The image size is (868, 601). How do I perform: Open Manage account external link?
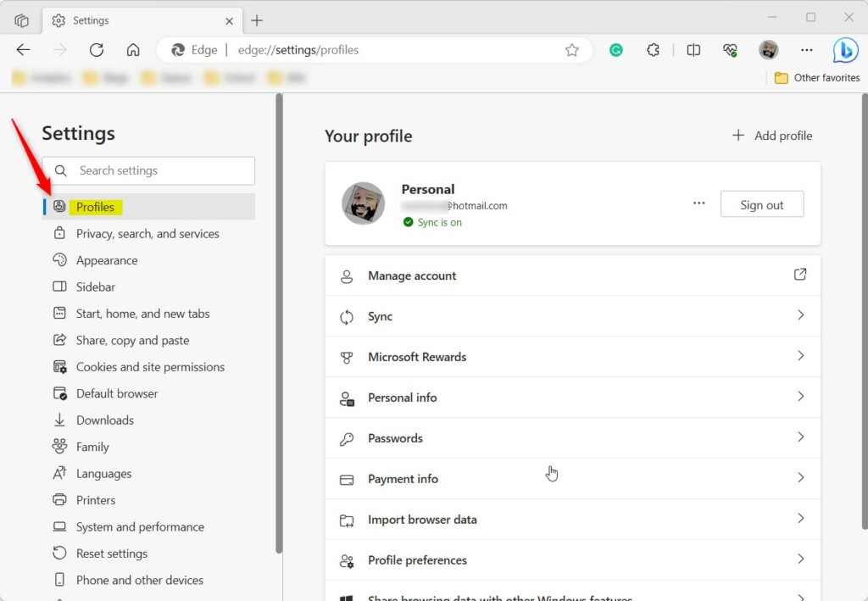coord(572,275)
